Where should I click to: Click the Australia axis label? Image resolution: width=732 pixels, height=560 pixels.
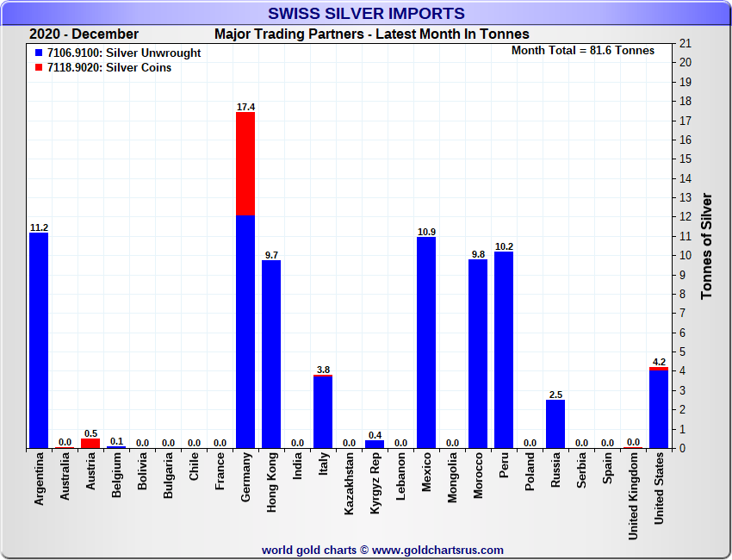[65, 476]
